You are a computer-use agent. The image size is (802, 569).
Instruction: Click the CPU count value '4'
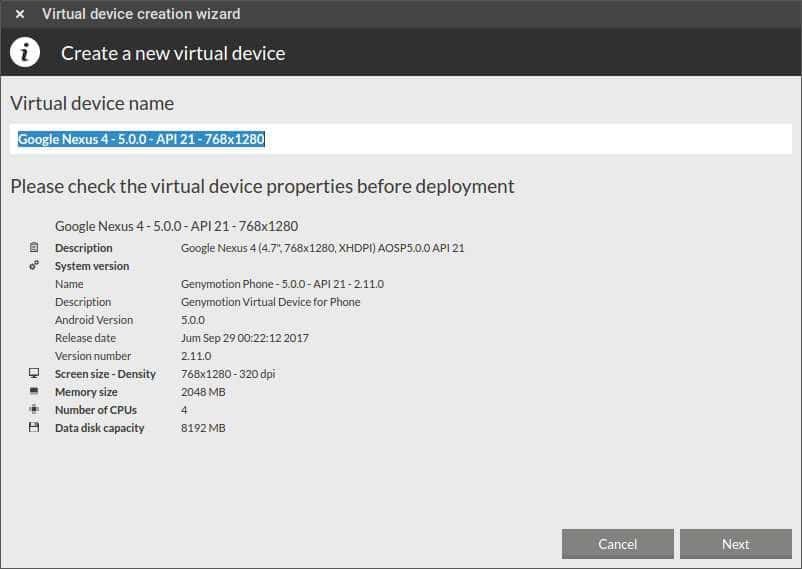click(184, 410)
